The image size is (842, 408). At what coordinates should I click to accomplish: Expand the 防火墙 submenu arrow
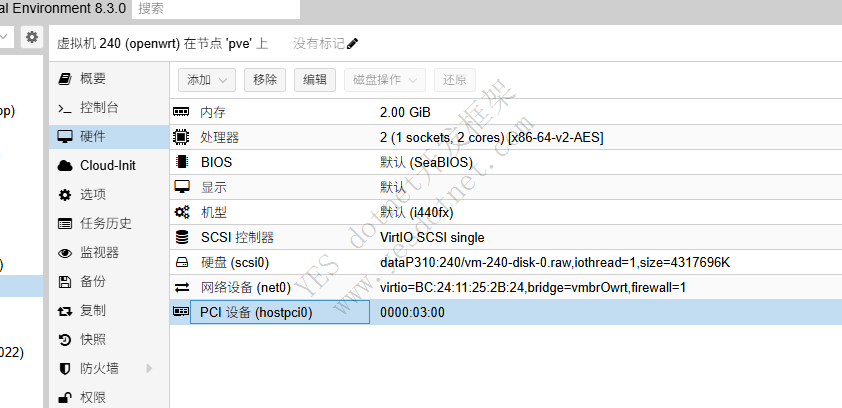(x=149, y=369)
